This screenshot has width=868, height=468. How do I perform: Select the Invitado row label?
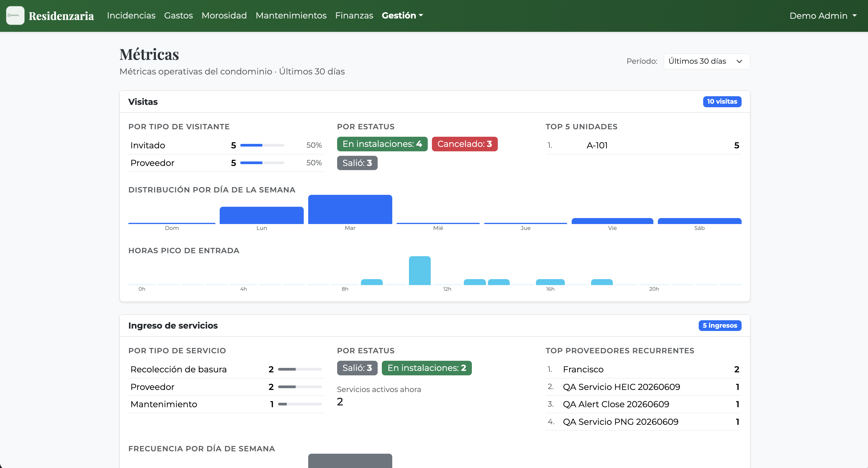click(x=148, y=145)
